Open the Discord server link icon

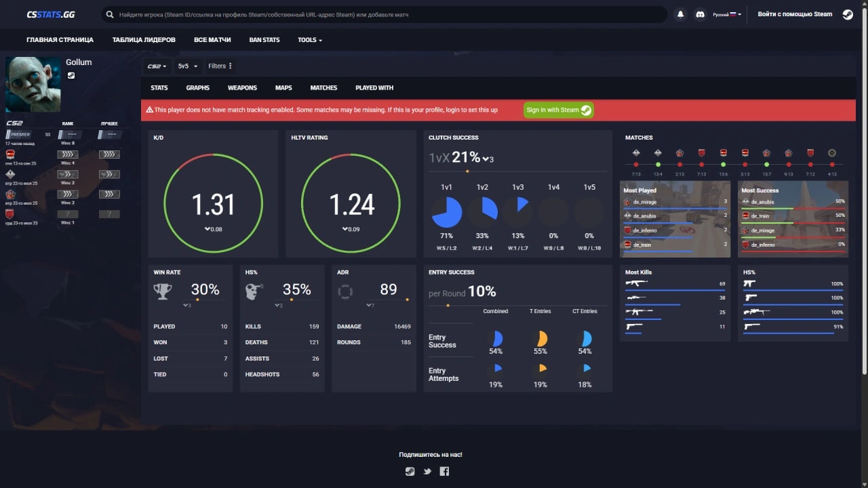pyautogui.click(x=701, y=14)
